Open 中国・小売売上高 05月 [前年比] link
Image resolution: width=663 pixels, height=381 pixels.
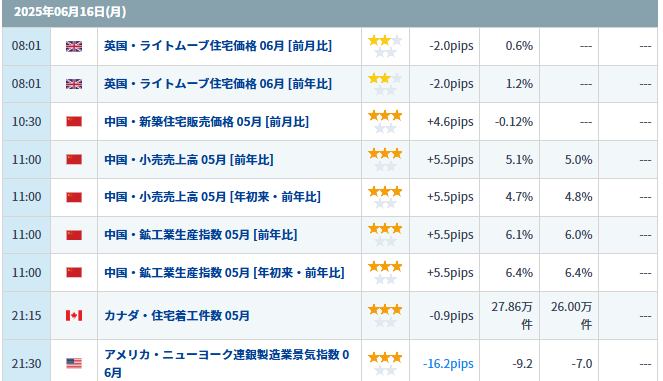coord(189,159)
